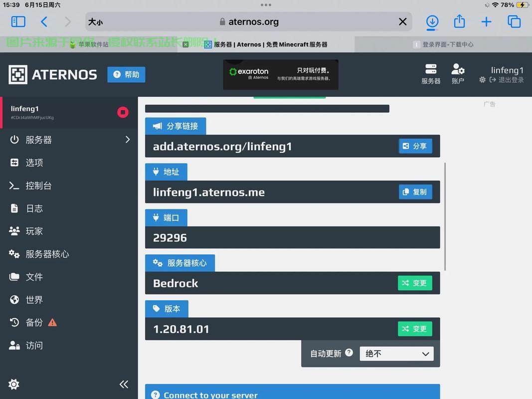Click the linfeng1 username in header
The width and height of the screenshot is (532, 399).
click(507, 70)
